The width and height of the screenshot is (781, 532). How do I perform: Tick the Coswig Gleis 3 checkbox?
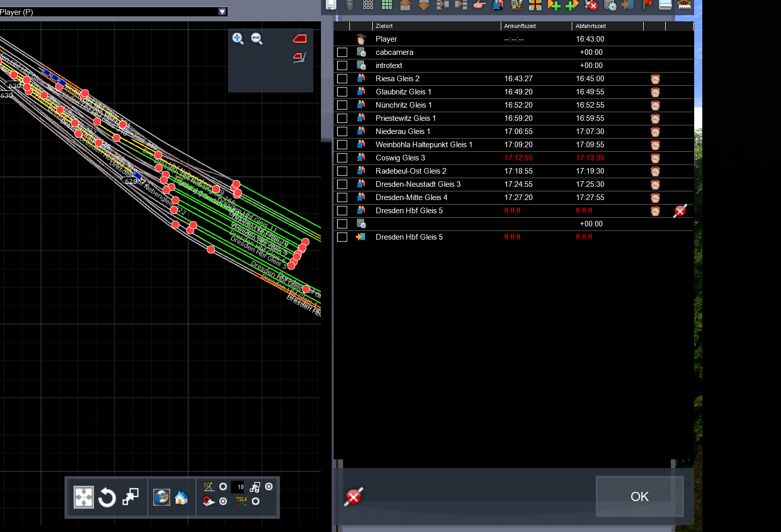342,158
